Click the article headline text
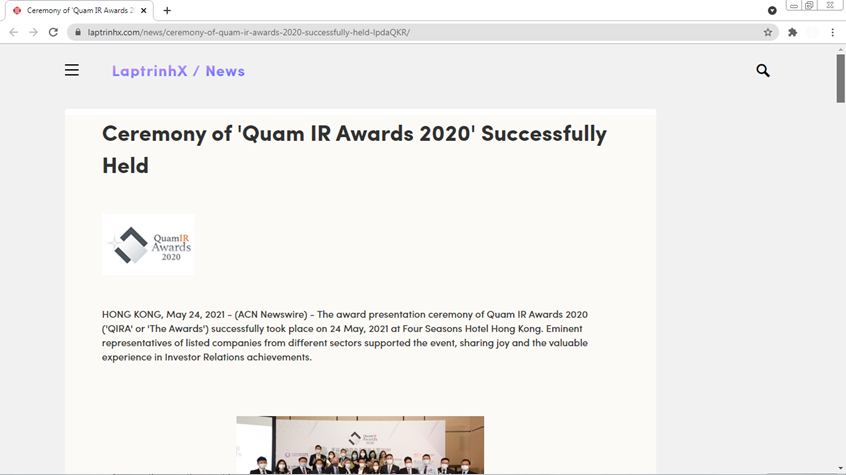The height and width of the screenshot is (475, 846). coord(354,149)
